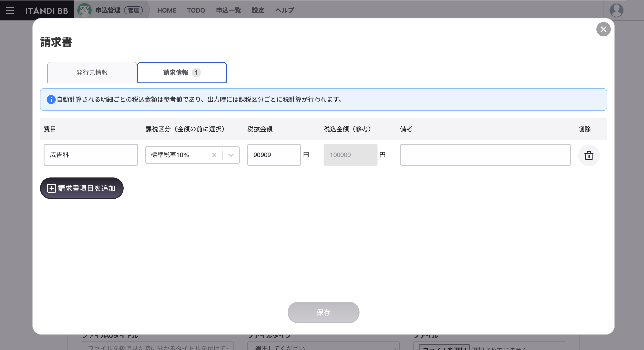Open the user profile avatar
Image resolution: width=644 pixels, height=350 pixels.
[616, 10]
